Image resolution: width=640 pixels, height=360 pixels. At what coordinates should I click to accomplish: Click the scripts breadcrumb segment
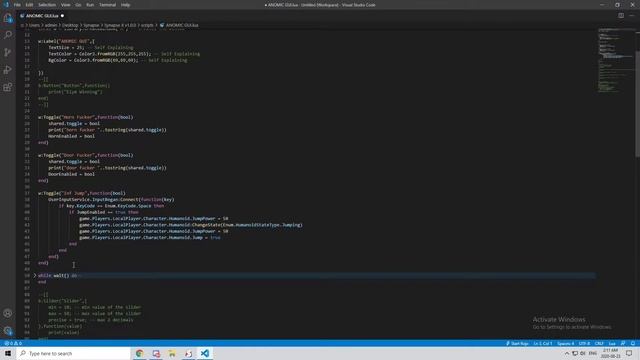click(147, 25)
